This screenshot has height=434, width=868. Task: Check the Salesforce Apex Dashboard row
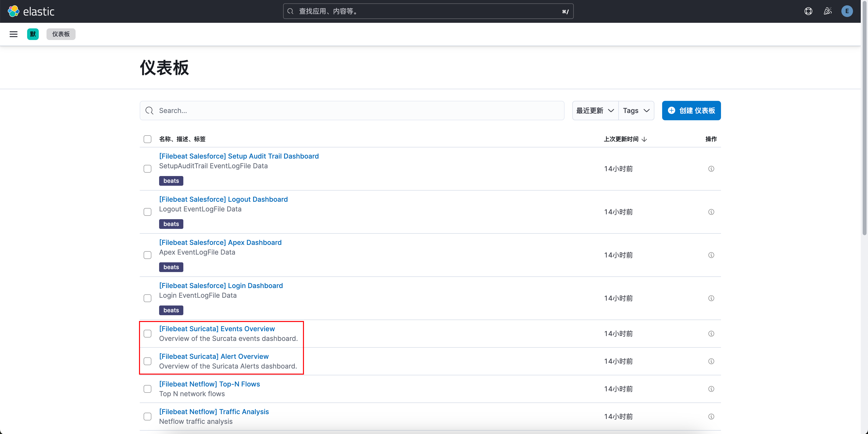coord(147,255)
